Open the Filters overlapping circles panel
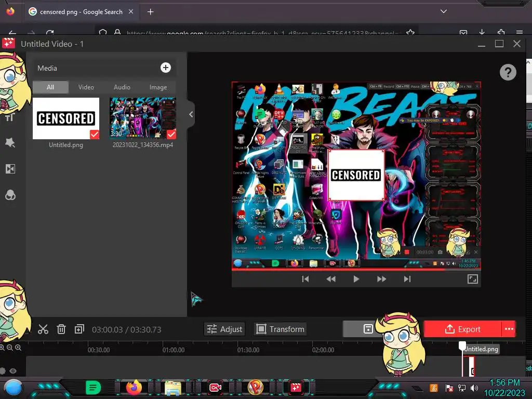Screen dimensions: 532x399 tap(10, 195)
